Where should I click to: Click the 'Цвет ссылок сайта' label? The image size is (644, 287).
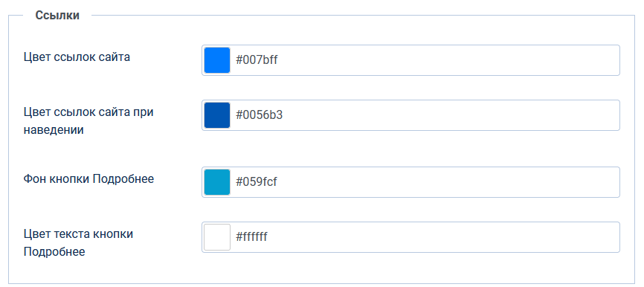77,57
